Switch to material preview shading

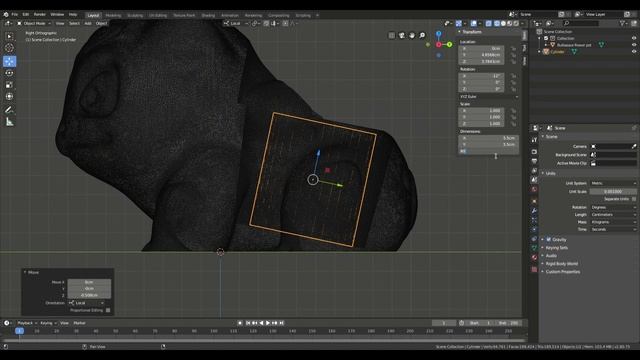pos(509,23)
